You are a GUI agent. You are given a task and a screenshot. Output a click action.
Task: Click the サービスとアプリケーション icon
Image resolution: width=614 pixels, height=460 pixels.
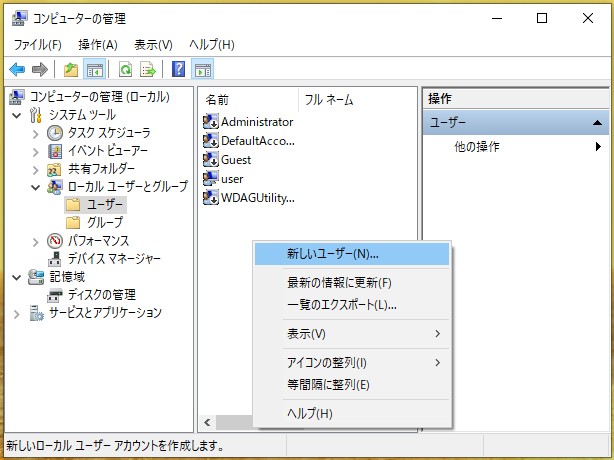tap(37, 313)
